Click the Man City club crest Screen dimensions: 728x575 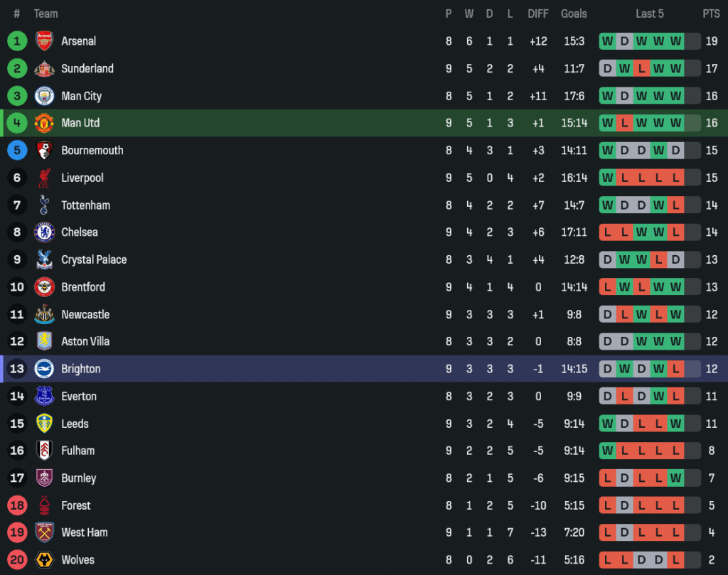click(x=44, y=96)
